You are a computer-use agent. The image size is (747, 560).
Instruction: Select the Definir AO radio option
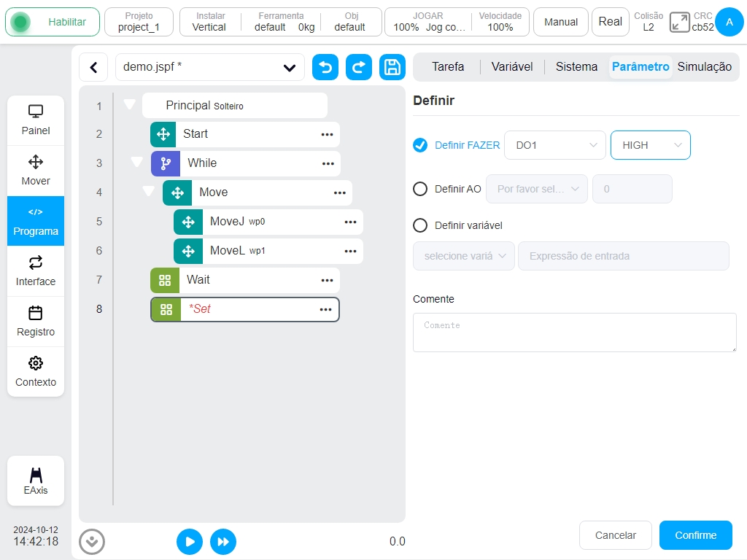pyautogui.click(x=420, y=189)
